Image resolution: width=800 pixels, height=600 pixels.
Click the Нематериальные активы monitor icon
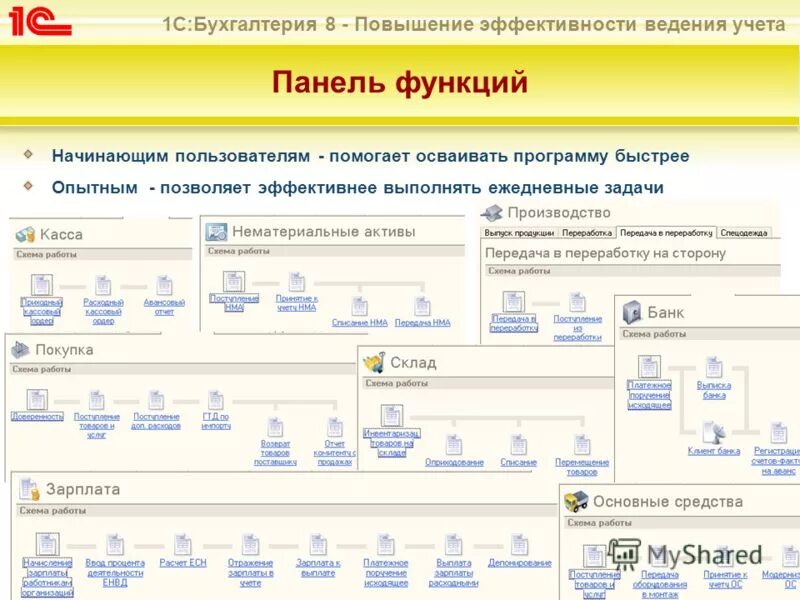tap(215, 231)
